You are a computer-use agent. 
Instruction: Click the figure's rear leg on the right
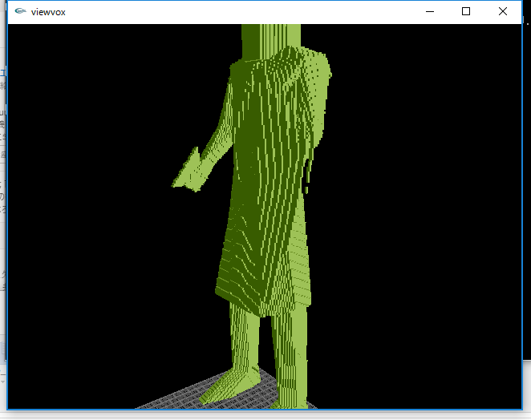[x=293, y=353]
